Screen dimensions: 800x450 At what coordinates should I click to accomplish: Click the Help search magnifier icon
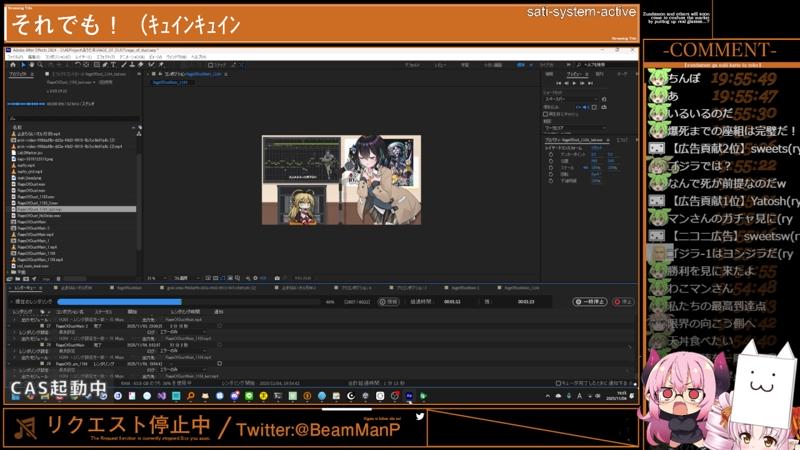tap(579, 65)
